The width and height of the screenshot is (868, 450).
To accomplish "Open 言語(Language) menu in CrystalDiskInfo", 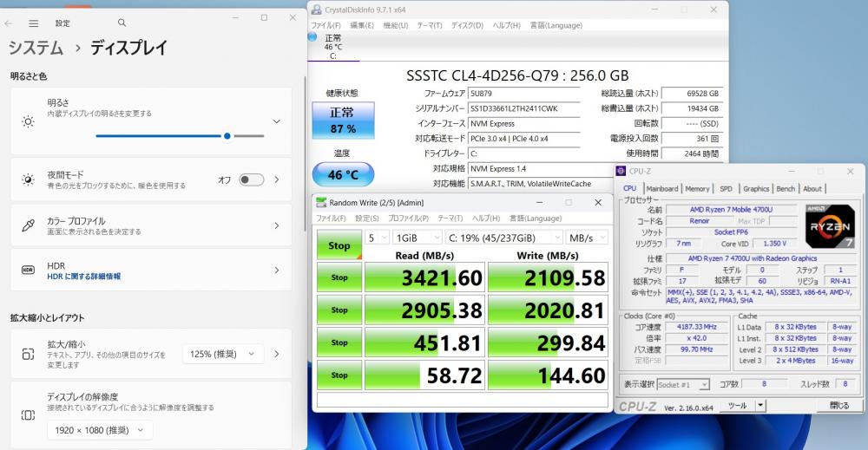I will tap(556, 25).
